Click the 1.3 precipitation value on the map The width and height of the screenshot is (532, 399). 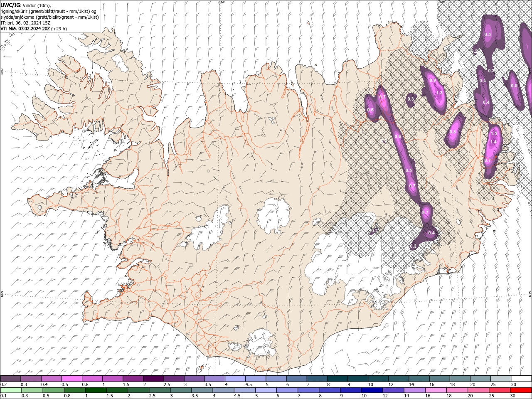coord(439,93)
